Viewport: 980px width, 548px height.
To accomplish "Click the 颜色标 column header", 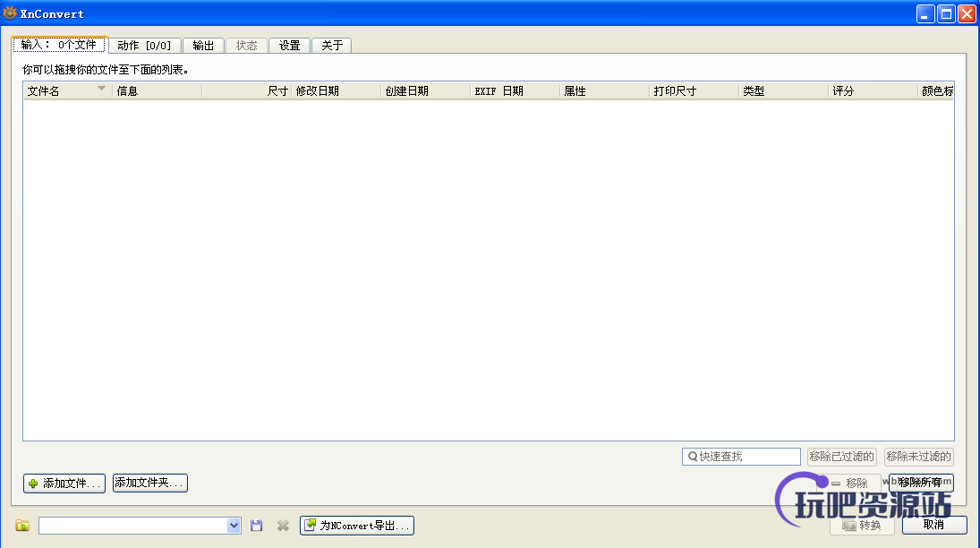I will 936,91.
